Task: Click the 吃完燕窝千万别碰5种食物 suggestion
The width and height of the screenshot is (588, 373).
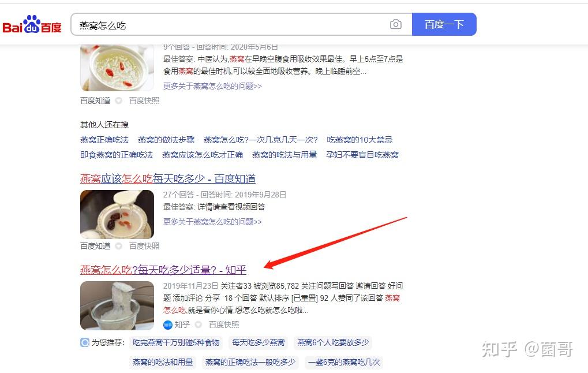Action: [x=176, y=342]
